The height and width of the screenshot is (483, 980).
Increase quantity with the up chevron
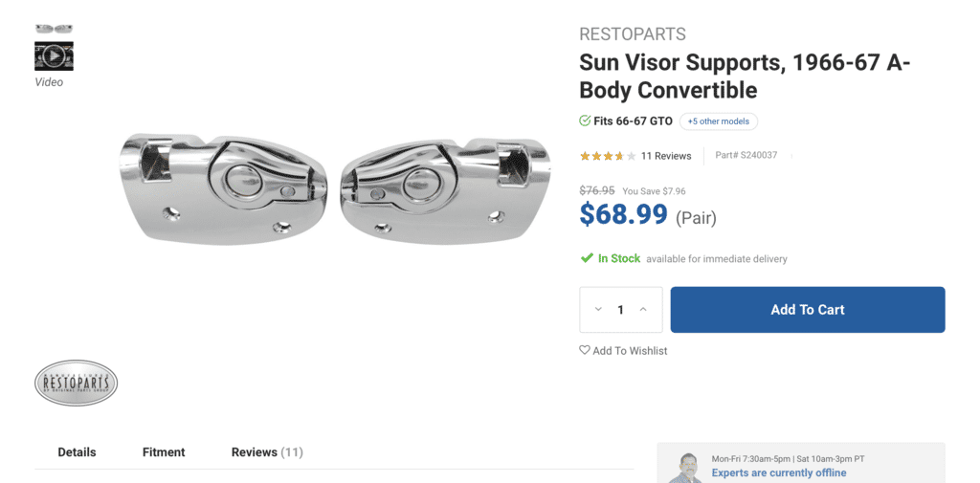[643, 310]
